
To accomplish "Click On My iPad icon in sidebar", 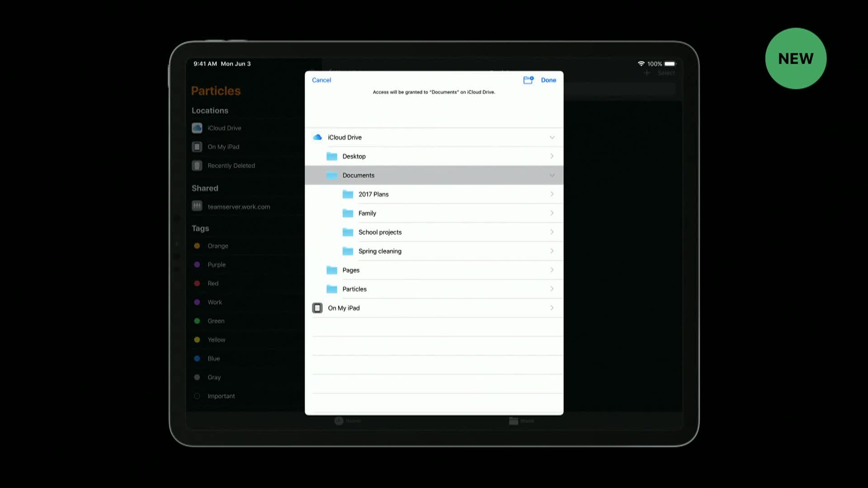I will coord(197,147).
